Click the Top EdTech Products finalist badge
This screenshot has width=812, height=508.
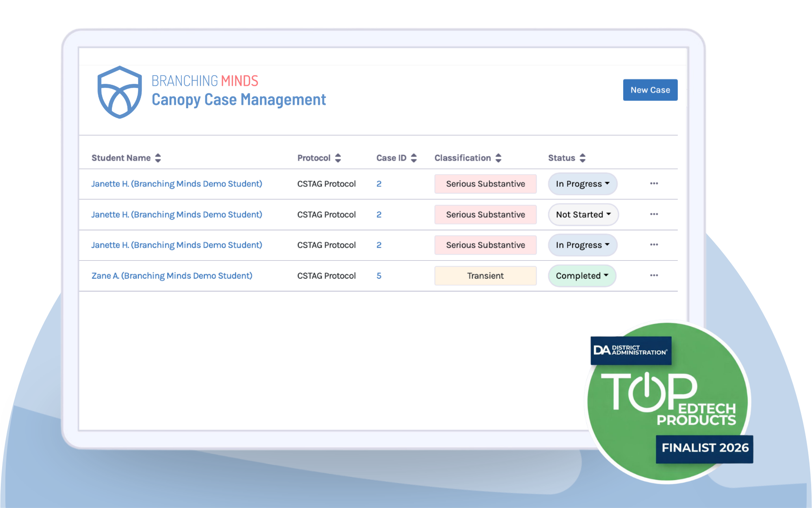[x=668, y=402]
